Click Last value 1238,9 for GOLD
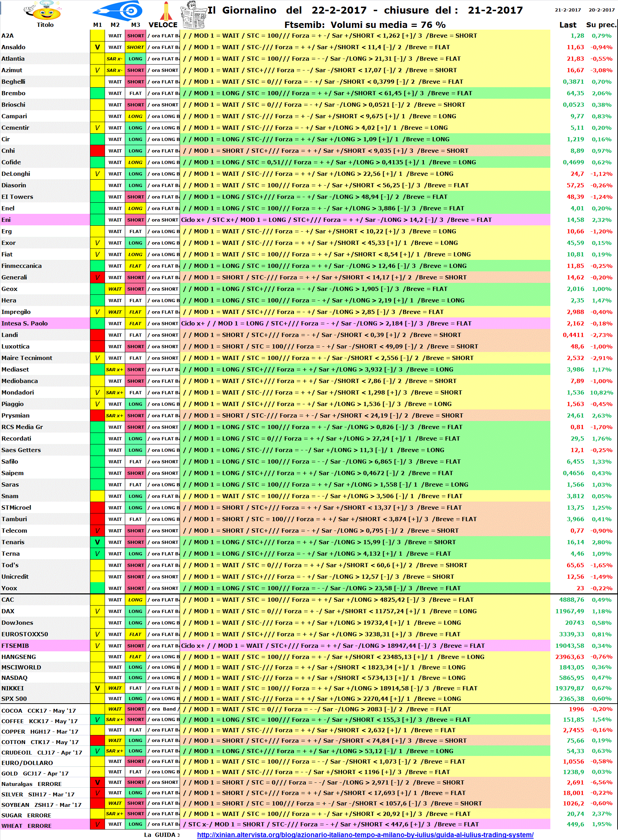 point(573,772)
